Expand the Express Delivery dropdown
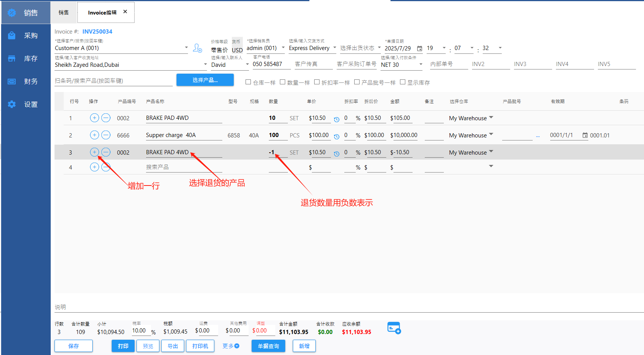The height and width of the screenshot is (355, 644). 335,48
